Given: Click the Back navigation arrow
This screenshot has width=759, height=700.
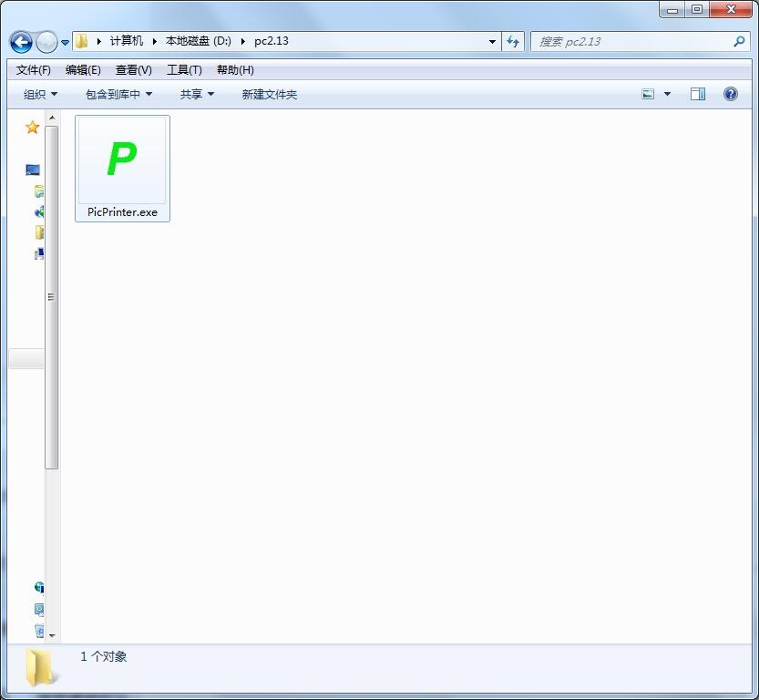Looking at the screenshot, I should [21, 42].
